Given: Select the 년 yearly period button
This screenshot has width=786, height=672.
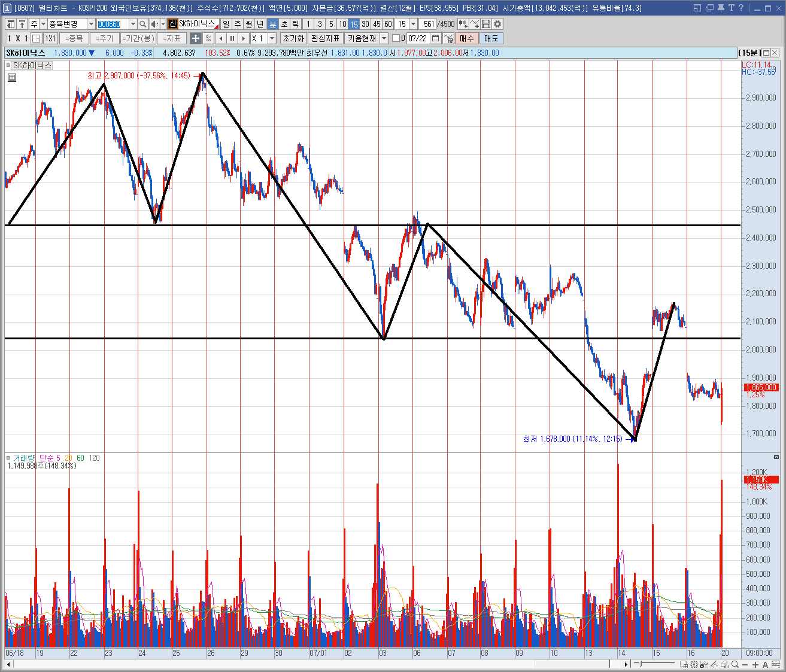Looking at the screenshot, I should (260, 24).
